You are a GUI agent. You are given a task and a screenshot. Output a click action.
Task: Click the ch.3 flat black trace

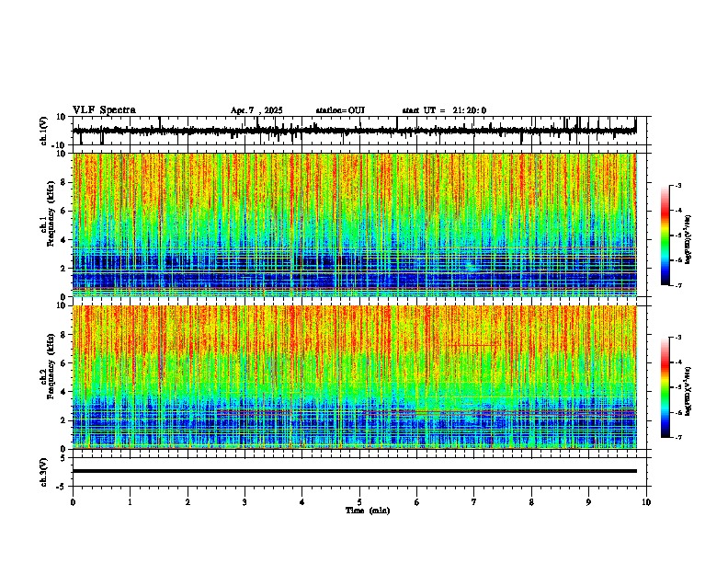click(355, 471)
